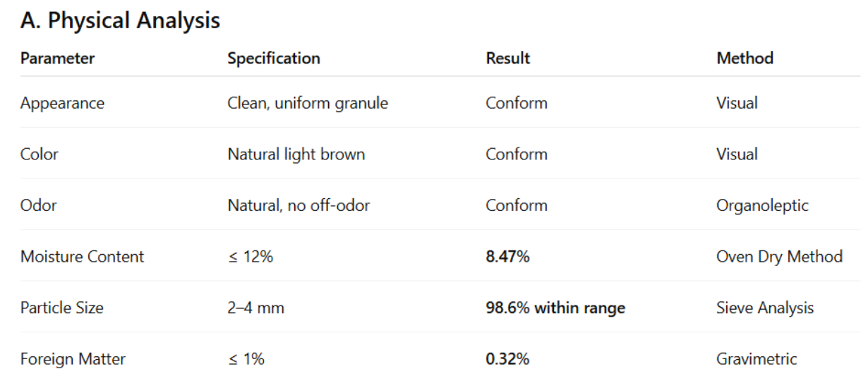The width and height of the screenshot is (868, 388).
Task: Select 'Clean, uniform granule' specification text
Action: (308, 103)
